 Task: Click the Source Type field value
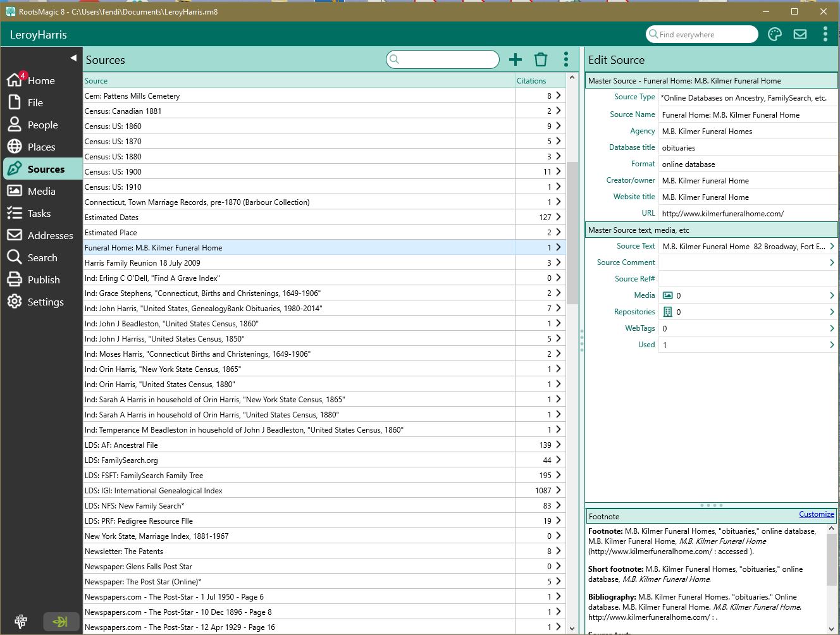[748, 98]
